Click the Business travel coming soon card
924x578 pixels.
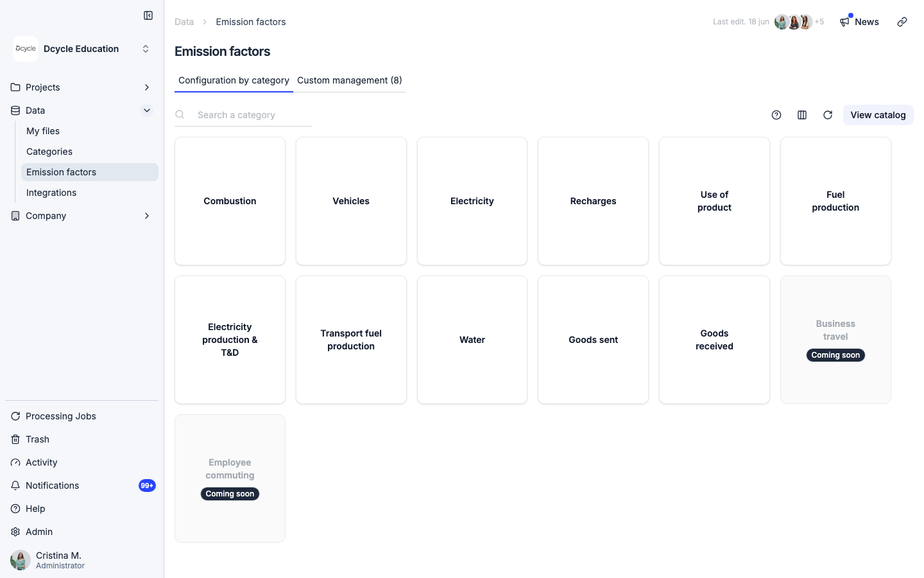835,340
